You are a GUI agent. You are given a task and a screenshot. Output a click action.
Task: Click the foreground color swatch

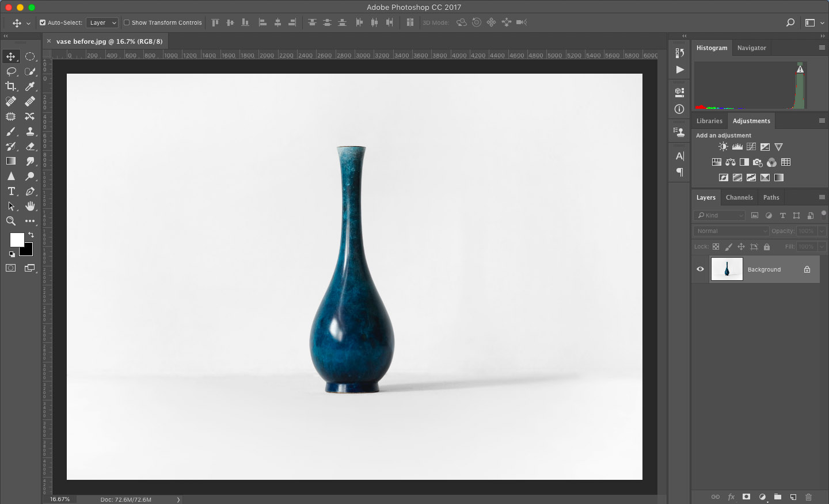point(16,239)
